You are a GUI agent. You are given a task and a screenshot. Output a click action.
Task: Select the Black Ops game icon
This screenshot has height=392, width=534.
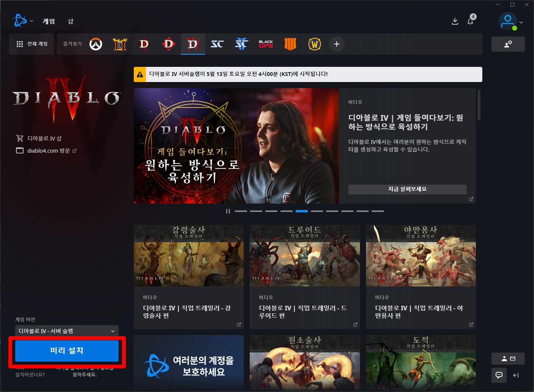(x=266, y=44)
